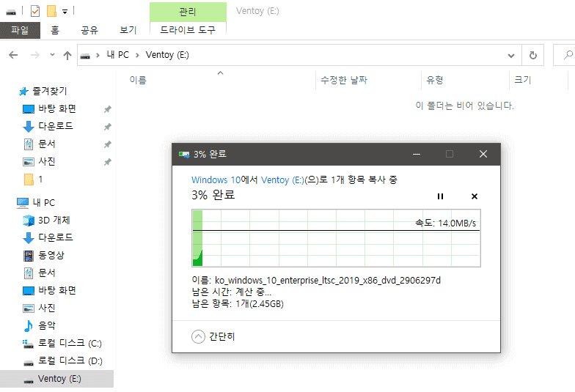Click the pin icon next to 바탕 화면
The width and height of the screenshot is (575, 392).
107,109
